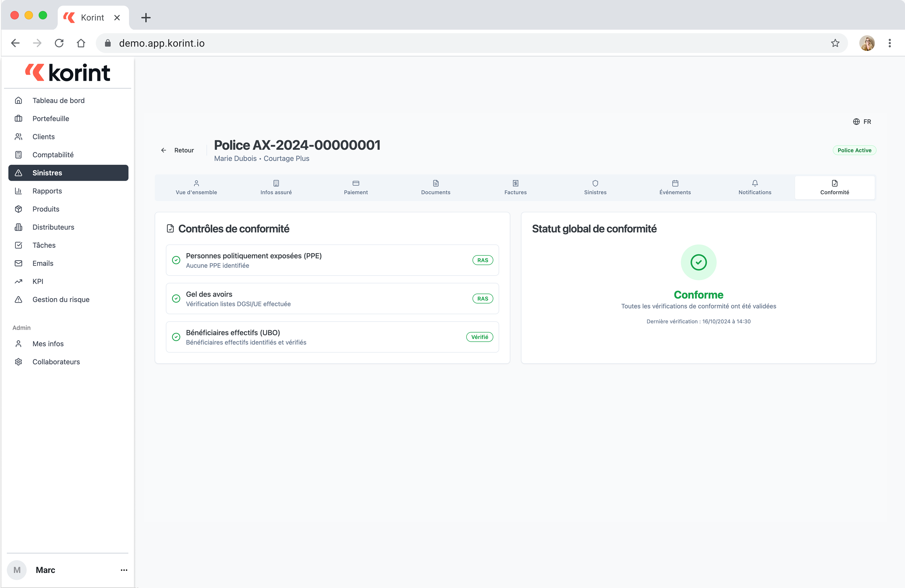Select the Emails envelope icon

(x=19, y=263)
